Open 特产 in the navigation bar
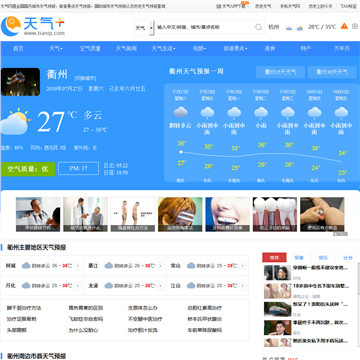 tap(306, 49)
